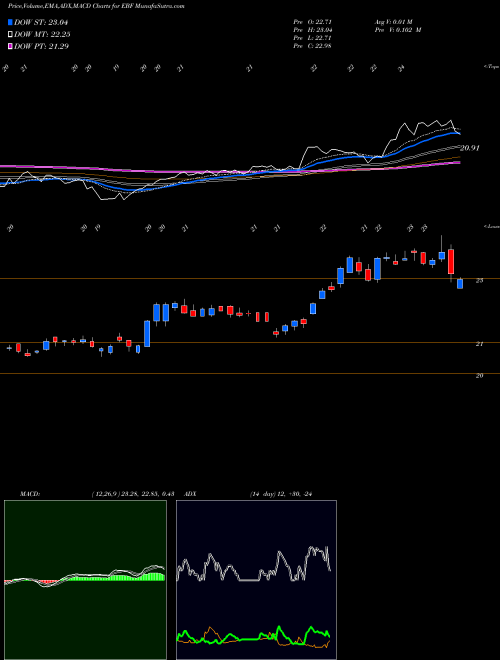The image size is (500, 660).
Task: Click the '<-Lows' marker label
Action: [491, 226]
